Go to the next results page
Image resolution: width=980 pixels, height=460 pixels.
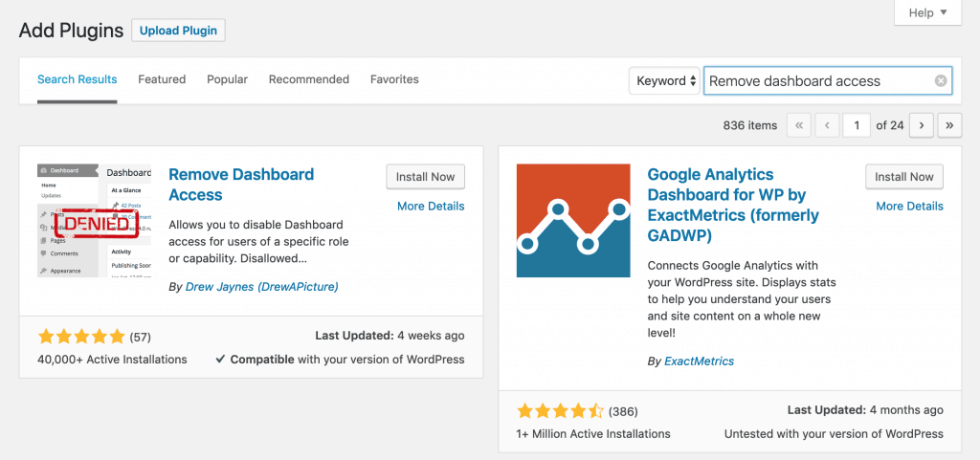(x=922, y=125)
